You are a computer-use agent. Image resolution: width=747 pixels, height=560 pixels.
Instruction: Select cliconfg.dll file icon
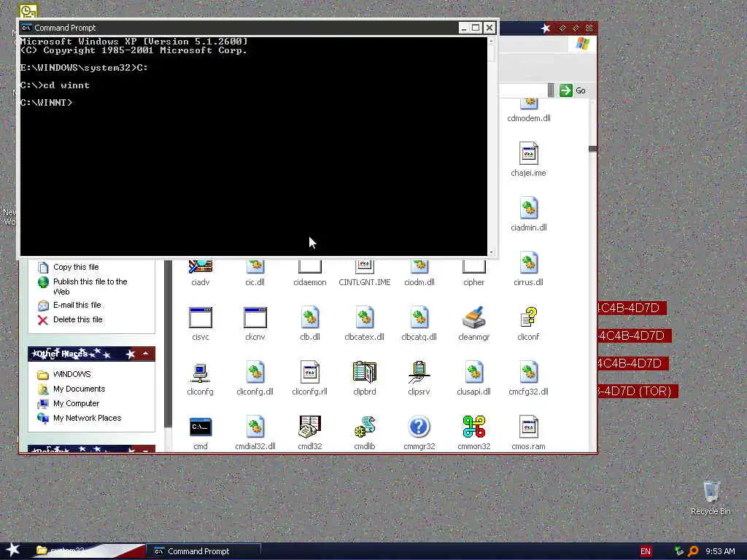click(x=255, y=373)
